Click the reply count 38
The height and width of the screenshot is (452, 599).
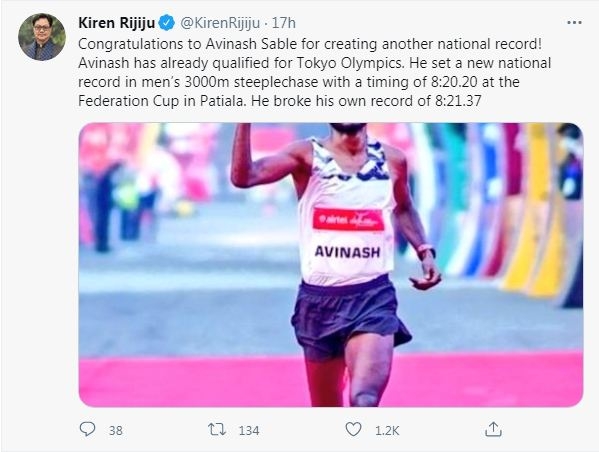tap(115, 431)
